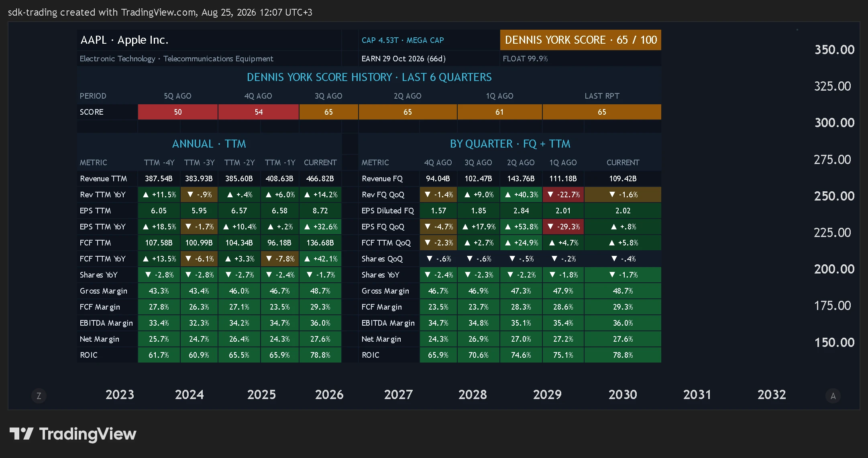Click the 1Q AGO score cell 61
Screen dimensions: 868x458
coord(499,112)
